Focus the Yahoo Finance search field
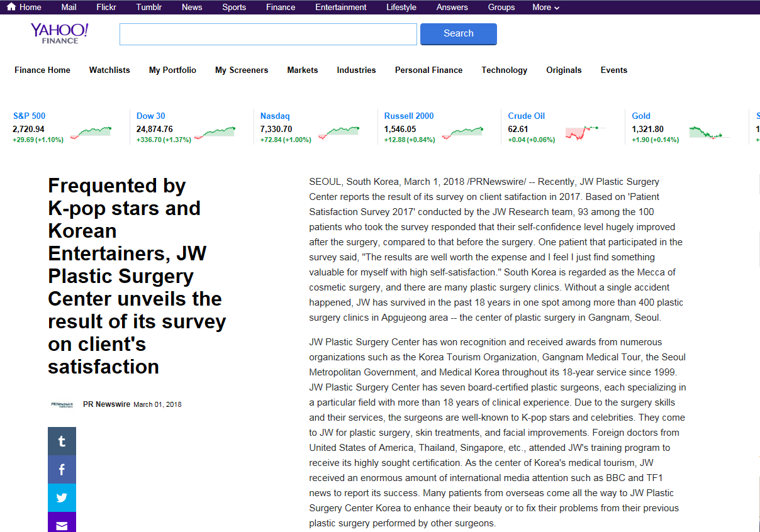 (268, 34)
